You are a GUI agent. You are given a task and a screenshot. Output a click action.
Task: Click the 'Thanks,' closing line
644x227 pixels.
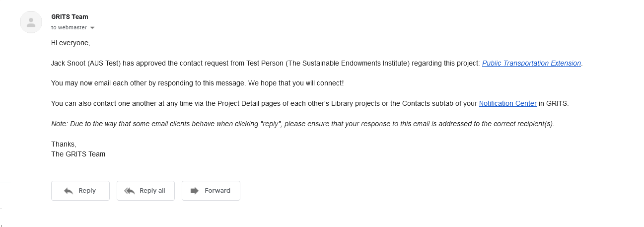coord(64,144)
